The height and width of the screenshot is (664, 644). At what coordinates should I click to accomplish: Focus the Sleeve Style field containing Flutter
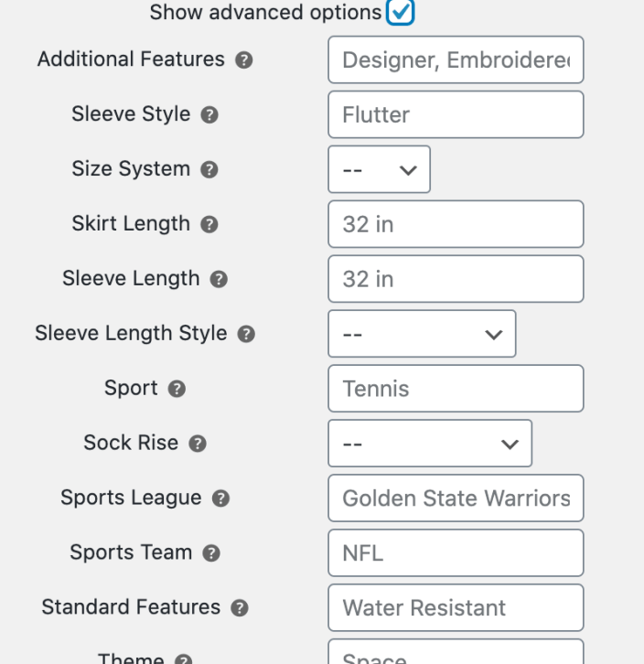pos(456,114)
